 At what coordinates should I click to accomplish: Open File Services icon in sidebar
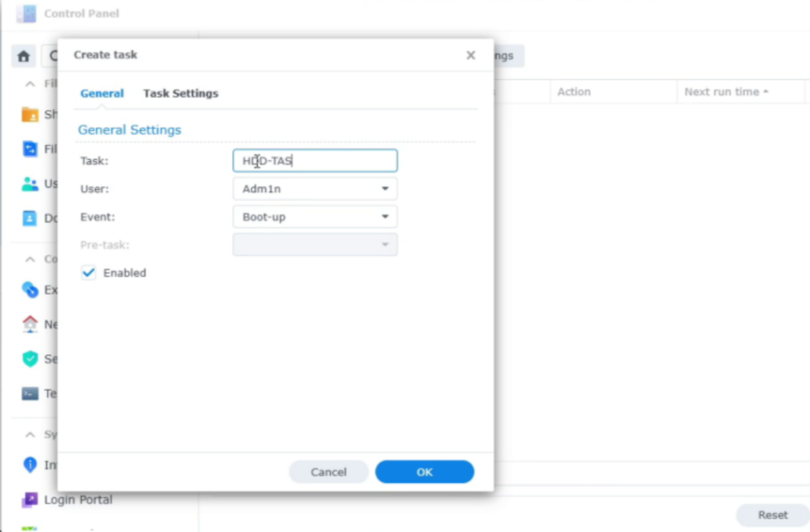[30, 149]
